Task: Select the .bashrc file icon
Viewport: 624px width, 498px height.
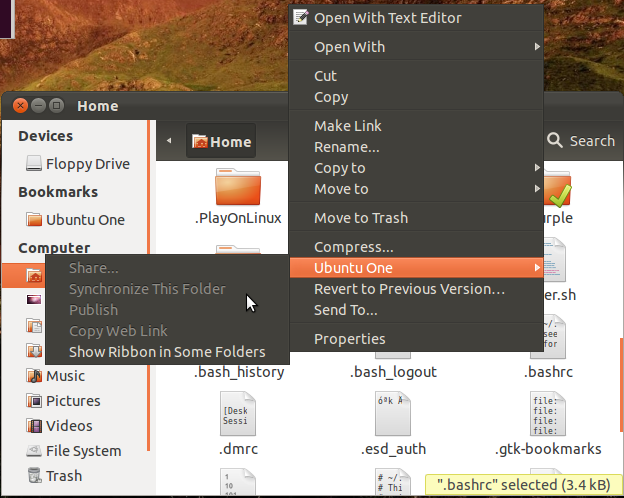Action: point(555,337)
